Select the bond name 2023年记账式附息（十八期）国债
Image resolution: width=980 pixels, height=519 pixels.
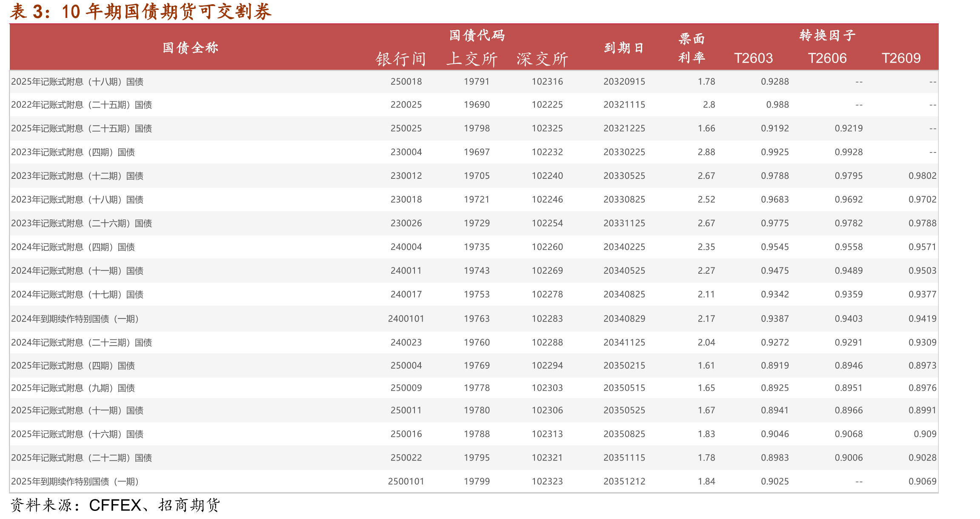pos(77,200)
